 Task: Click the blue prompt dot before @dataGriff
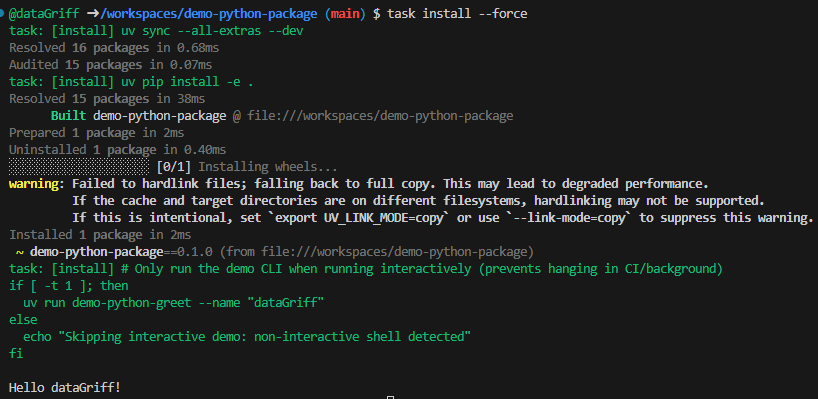coord(3,14)
